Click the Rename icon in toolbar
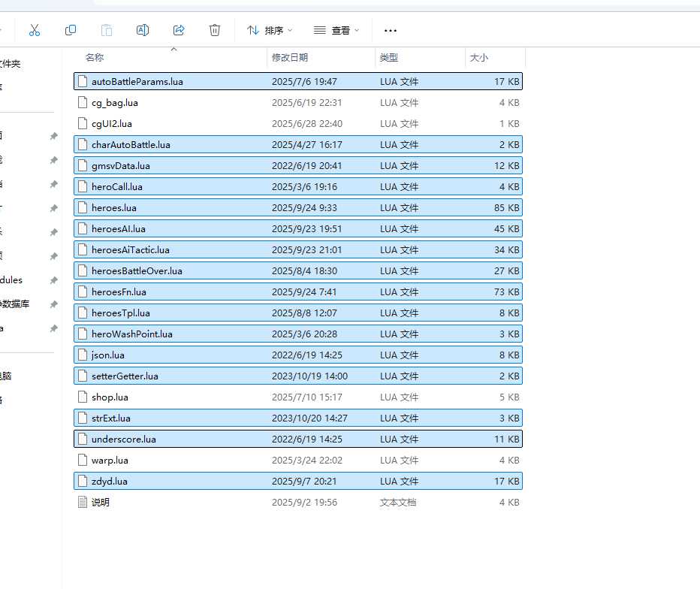The image size is (700, 589). click(143, 30)
